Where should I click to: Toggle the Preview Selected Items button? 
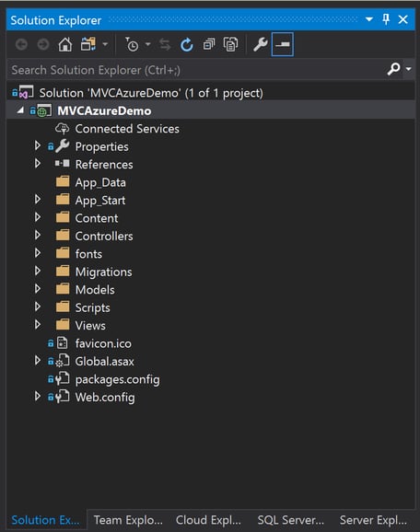point(283,44)
